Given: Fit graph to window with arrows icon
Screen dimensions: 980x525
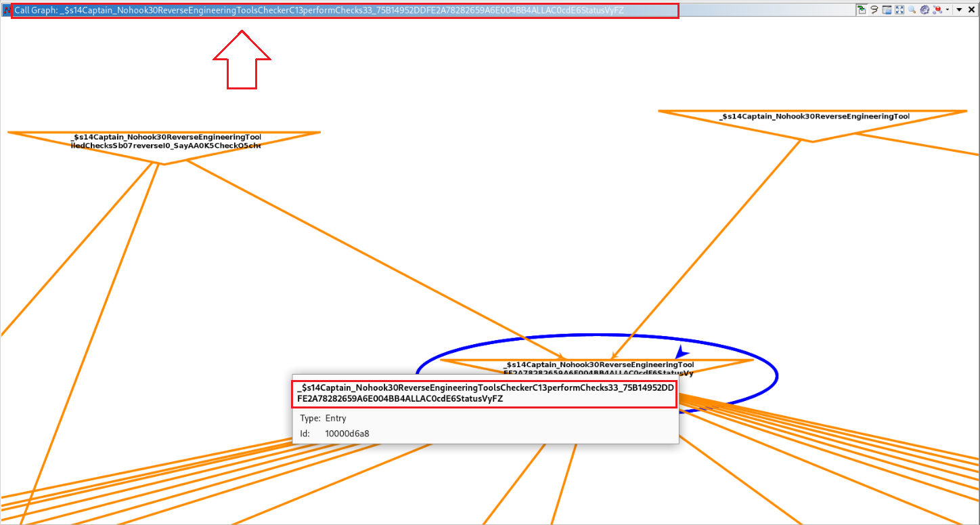Looking at the screenshot, I should 899,9.
